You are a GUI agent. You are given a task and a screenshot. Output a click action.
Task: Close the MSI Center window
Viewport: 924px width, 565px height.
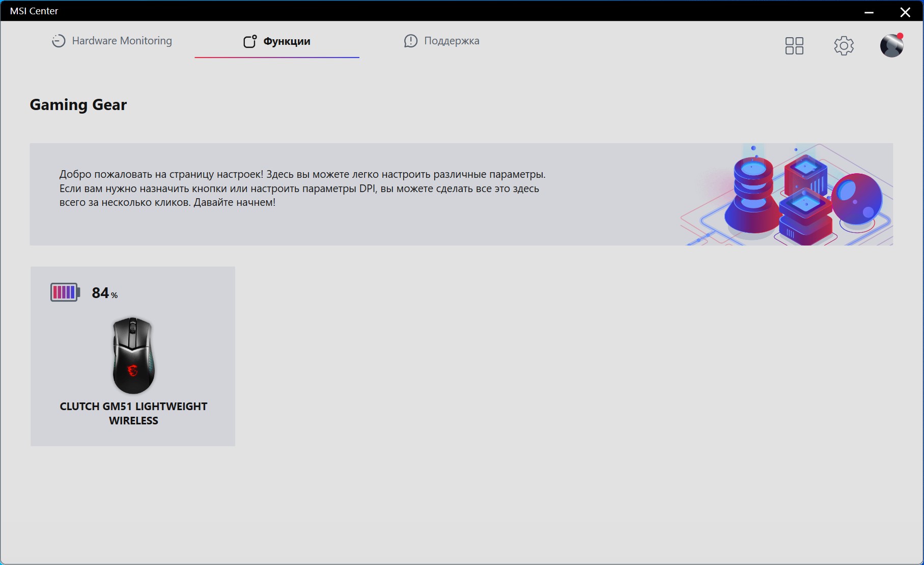click(905, 12)
